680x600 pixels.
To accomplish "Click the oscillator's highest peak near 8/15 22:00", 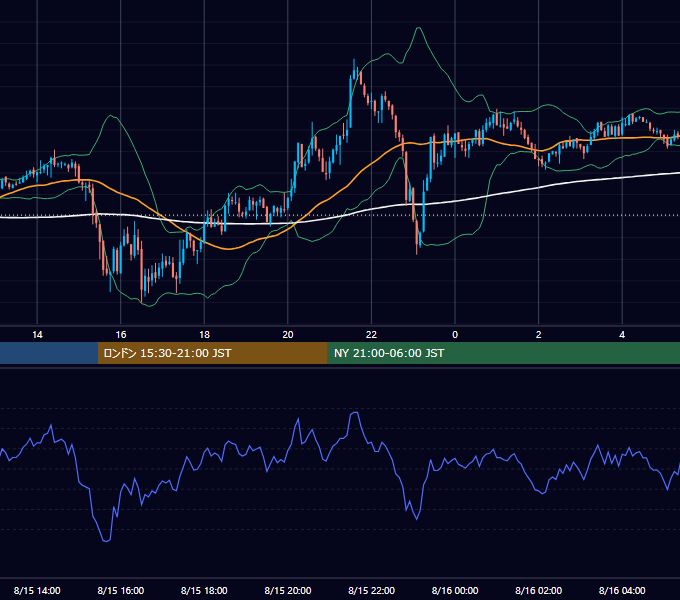I will pyautogui.click(x=355, y=413).
